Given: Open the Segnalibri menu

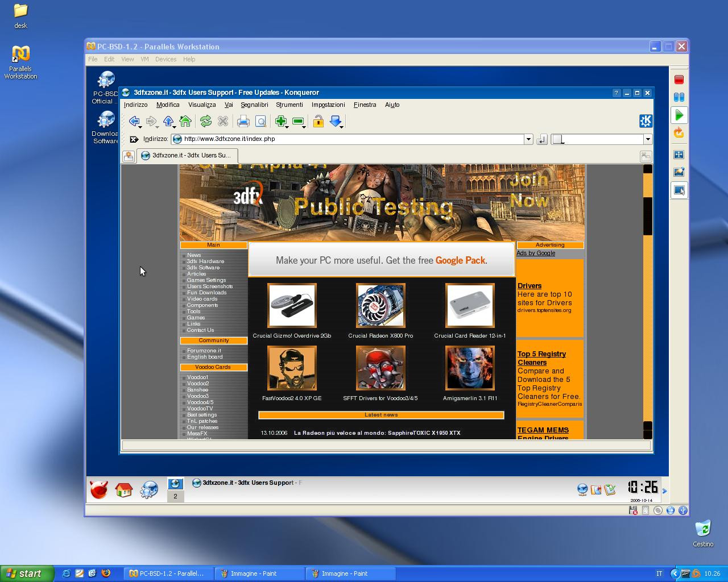Looking at the screenshot, I should [x=254, y=105].
